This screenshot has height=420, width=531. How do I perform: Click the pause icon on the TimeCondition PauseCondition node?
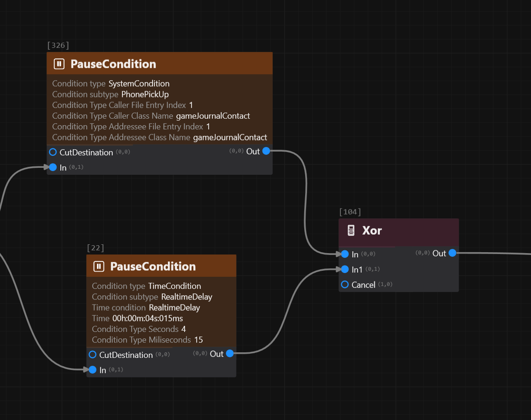99,267
